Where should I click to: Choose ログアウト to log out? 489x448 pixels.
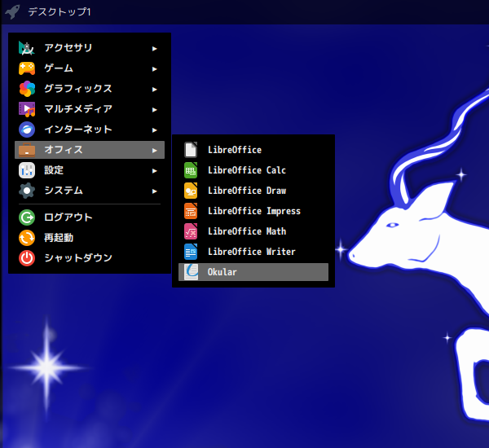90,217
